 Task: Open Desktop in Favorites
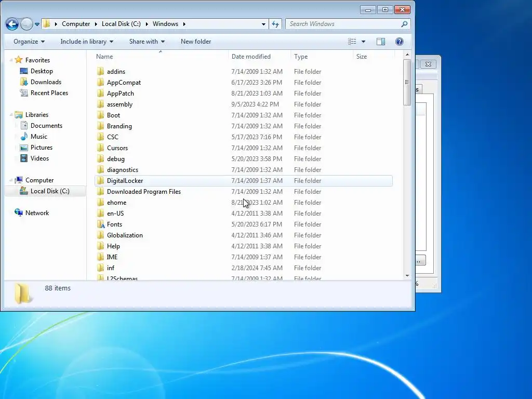click(42, 71)
